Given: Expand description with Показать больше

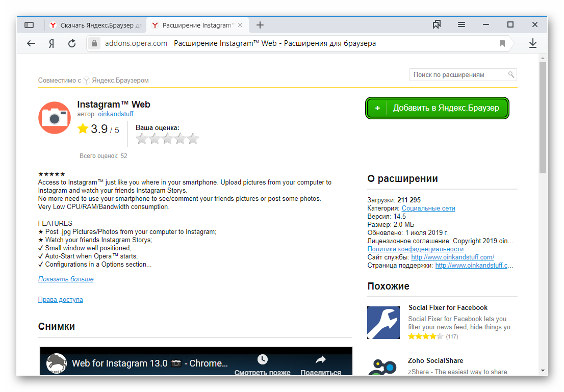Looking at the screenshot, I should [66, 279].
